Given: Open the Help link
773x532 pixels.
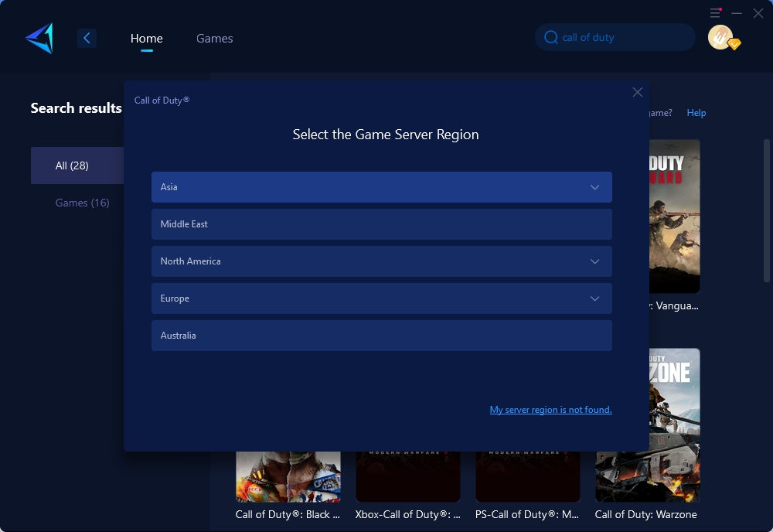Looking at the screenshot, I should coord(696,113).
